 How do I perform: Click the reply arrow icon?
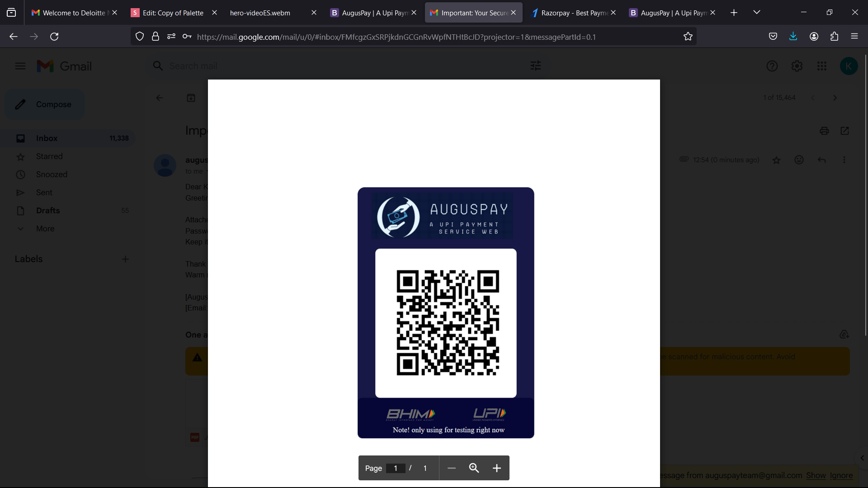tap(821, 160)
